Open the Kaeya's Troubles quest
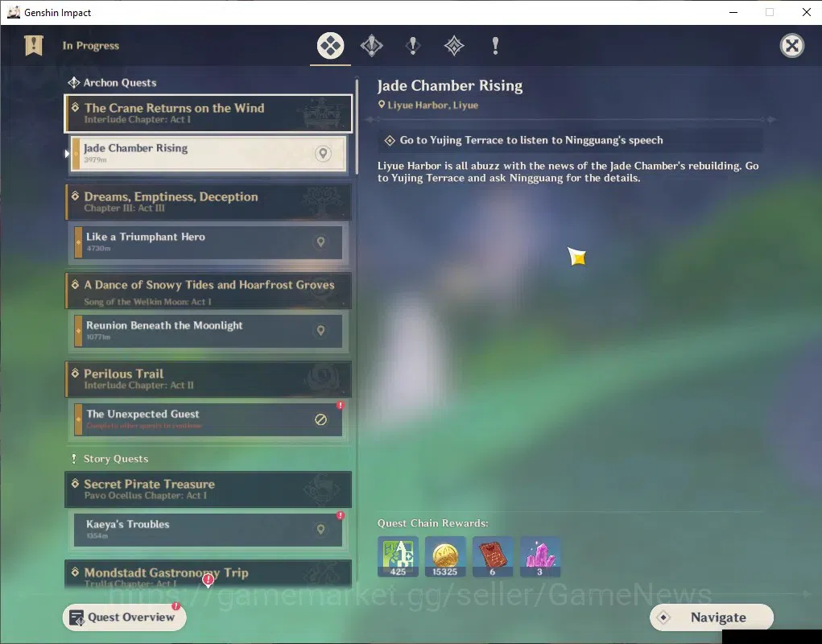The image size is (822, 644). [x=209, y=530]
